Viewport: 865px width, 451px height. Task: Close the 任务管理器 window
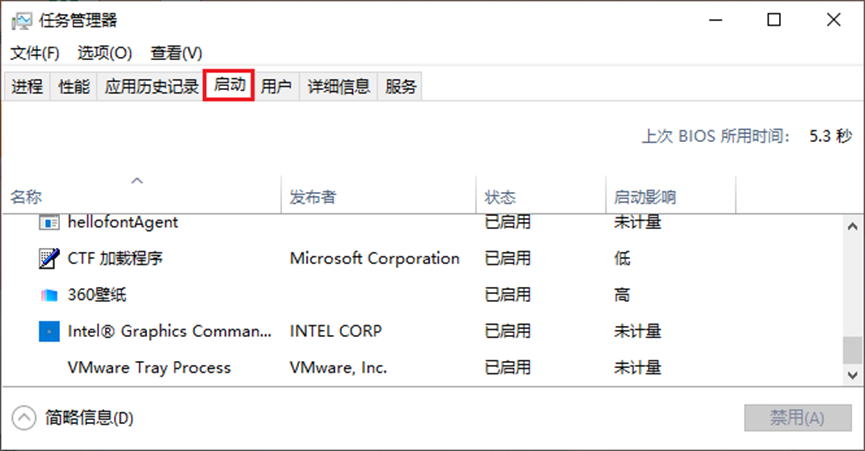pos(834,20)
